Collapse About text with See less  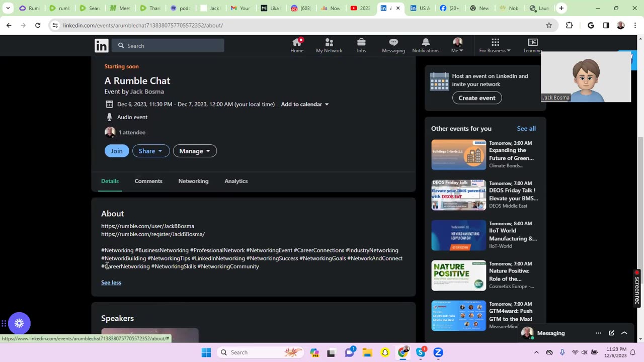(x=111, y=283)
